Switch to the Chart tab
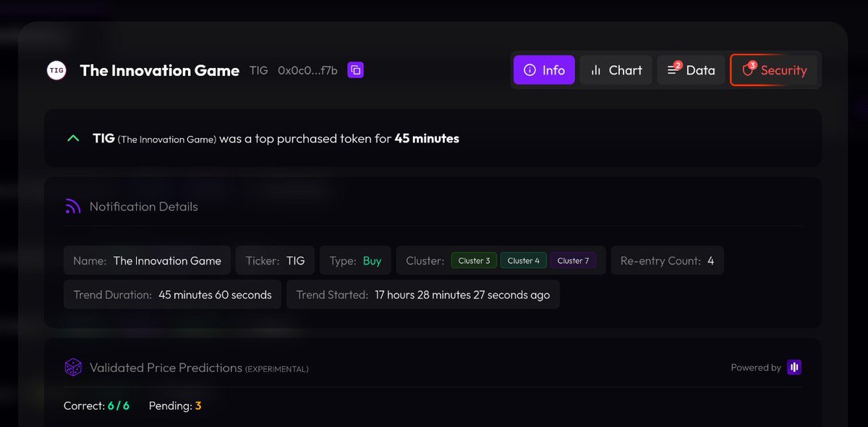The height and width of the screenshot is (427, 868). (616, 70)
